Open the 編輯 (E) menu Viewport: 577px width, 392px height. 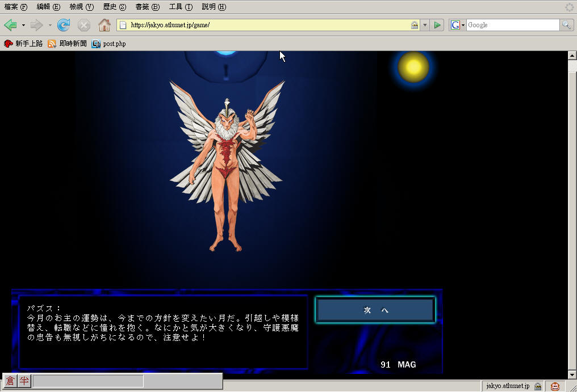pyautogui.click(x=48, y=7)
